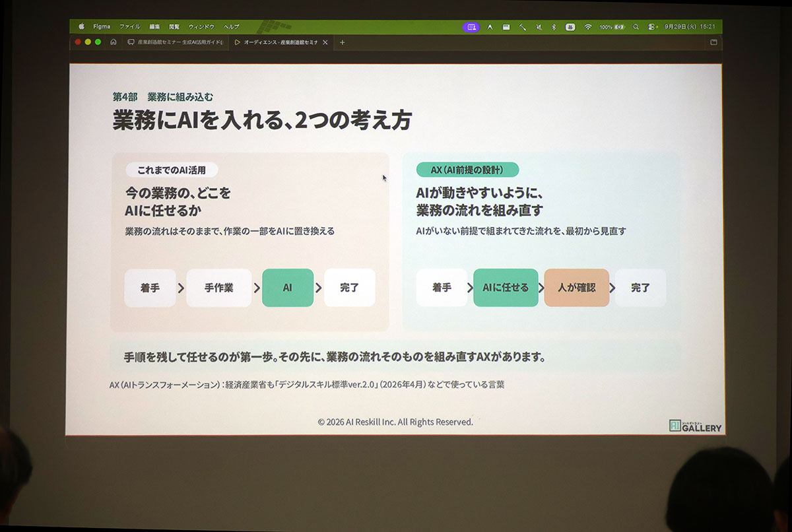Open the ファイル menu
The image size is (792, 532).
(x=129, y=27)
